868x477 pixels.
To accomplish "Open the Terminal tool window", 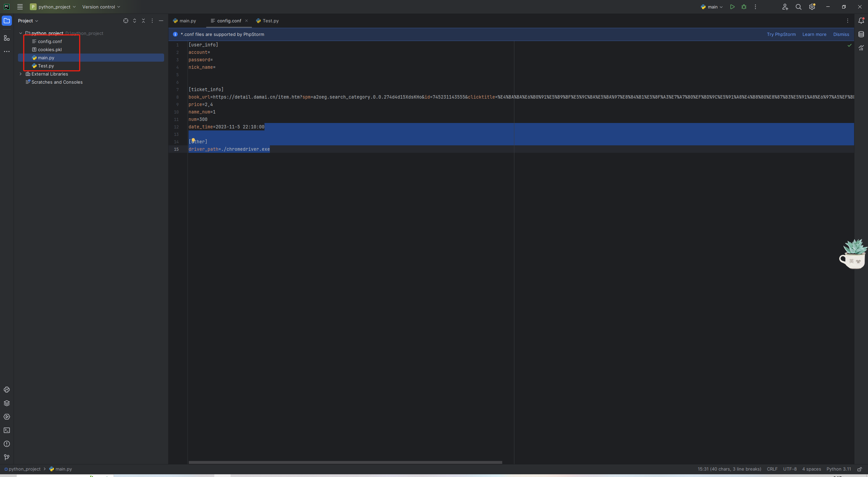I will click(7, 430).
